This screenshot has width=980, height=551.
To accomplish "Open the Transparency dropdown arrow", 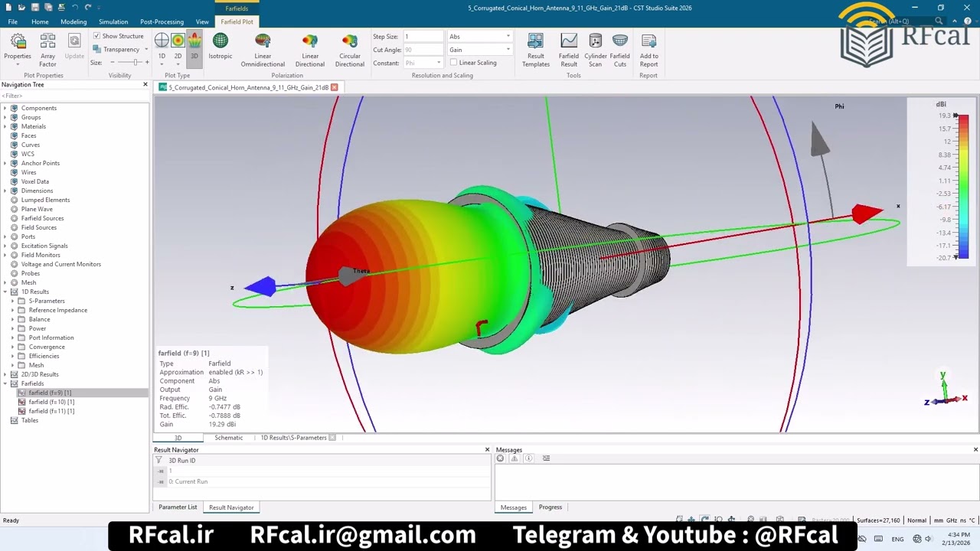I will 146,50.
